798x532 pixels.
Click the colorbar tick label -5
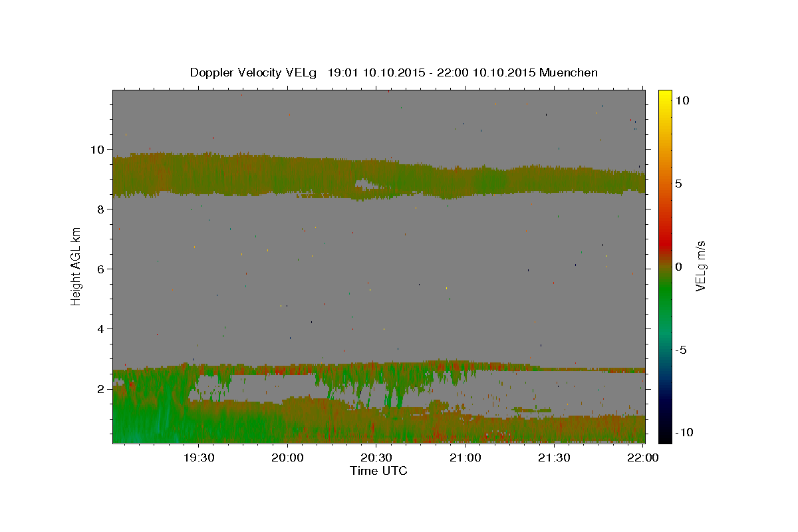coord(680,350)
